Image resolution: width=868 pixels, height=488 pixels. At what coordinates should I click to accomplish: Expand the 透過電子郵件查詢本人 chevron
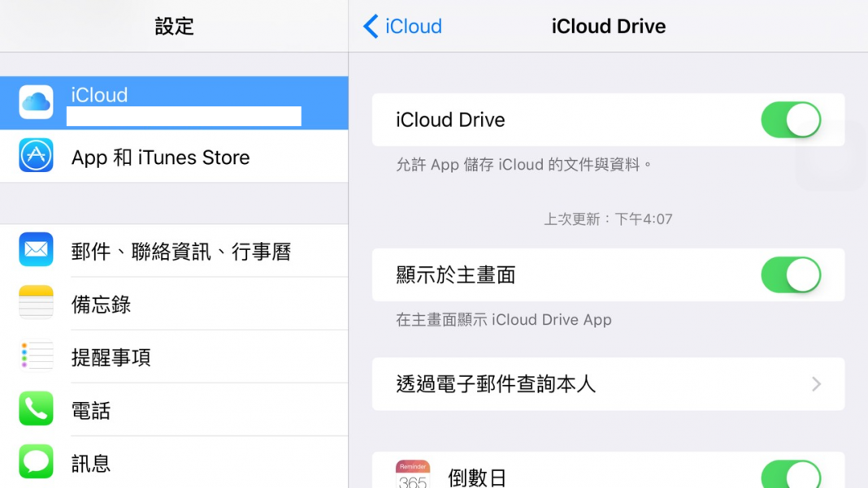(x=816, y=384)
